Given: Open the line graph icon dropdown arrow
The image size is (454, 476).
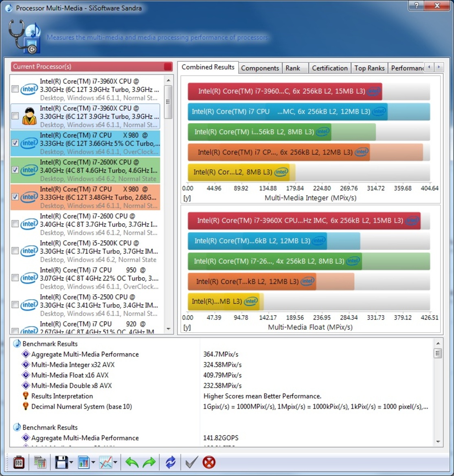Looking at the screenshot, I should [115, 463].
